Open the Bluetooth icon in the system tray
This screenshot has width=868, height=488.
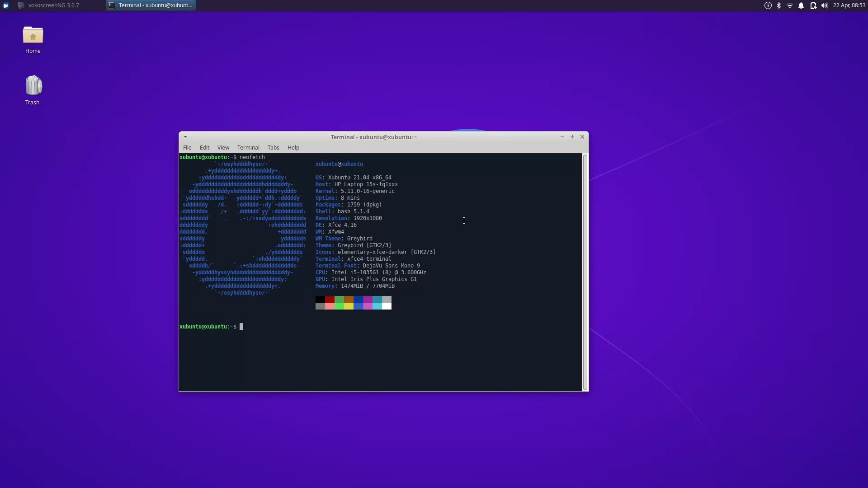[779, 5]
